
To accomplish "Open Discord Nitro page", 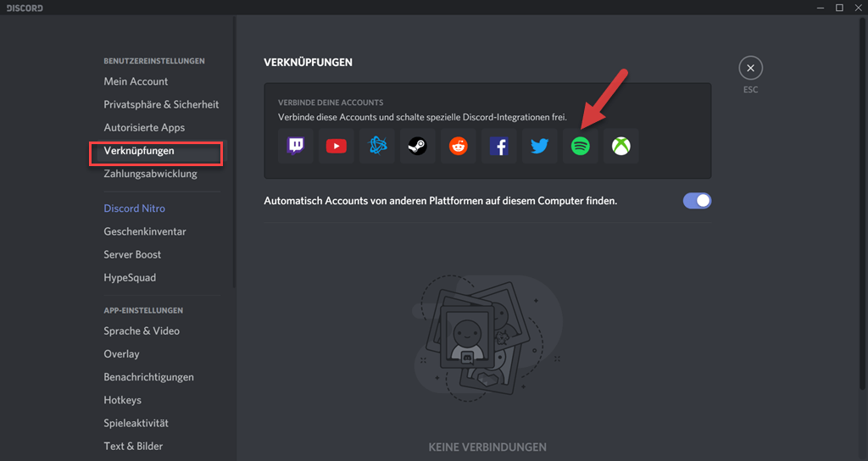I will [134, 208].
